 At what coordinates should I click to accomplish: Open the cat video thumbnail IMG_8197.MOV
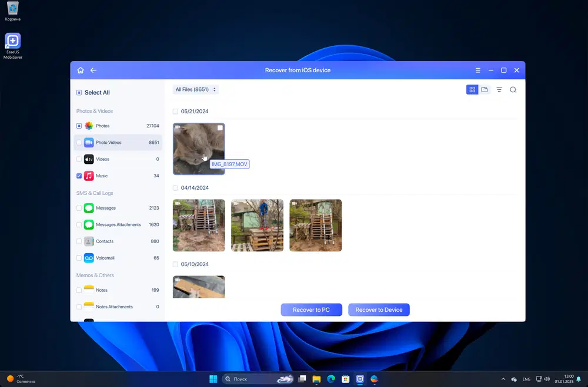click(x=199, y=149)
